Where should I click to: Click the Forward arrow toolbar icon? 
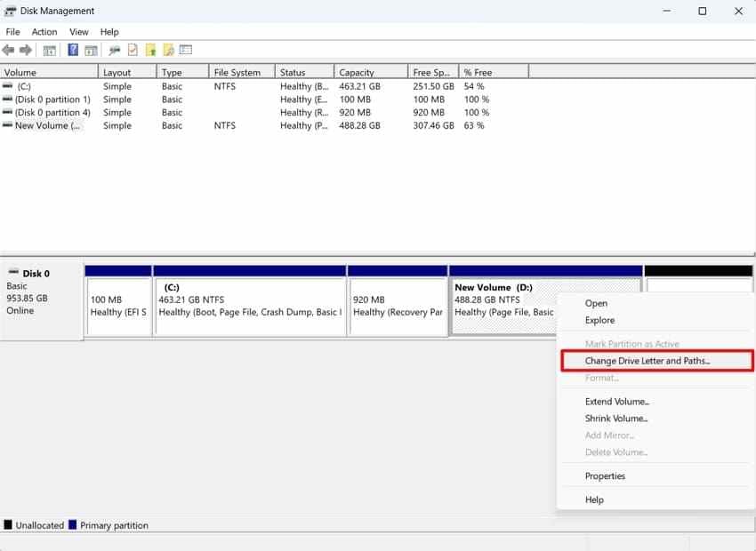[26, 50]
